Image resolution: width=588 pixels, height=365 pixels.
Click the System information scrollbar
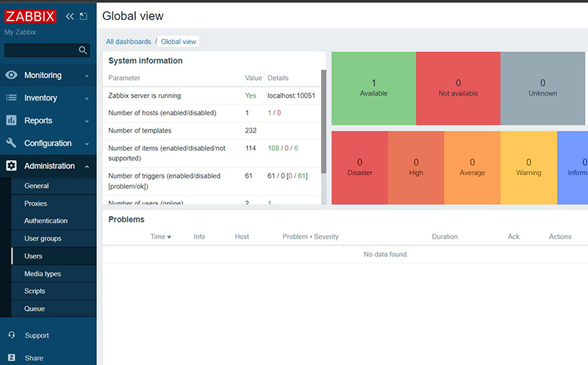323,121
